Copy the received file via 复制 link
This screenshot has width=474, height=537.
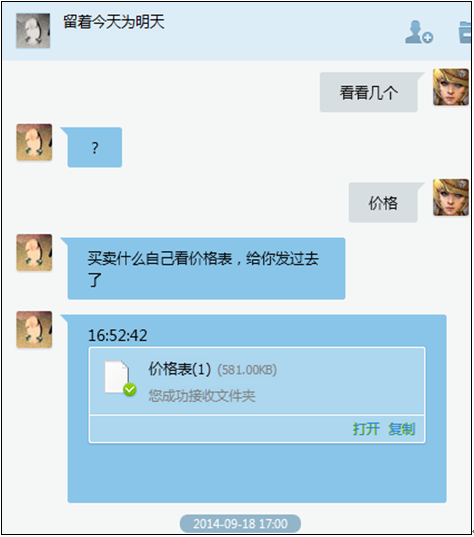(x=401, y=429)
